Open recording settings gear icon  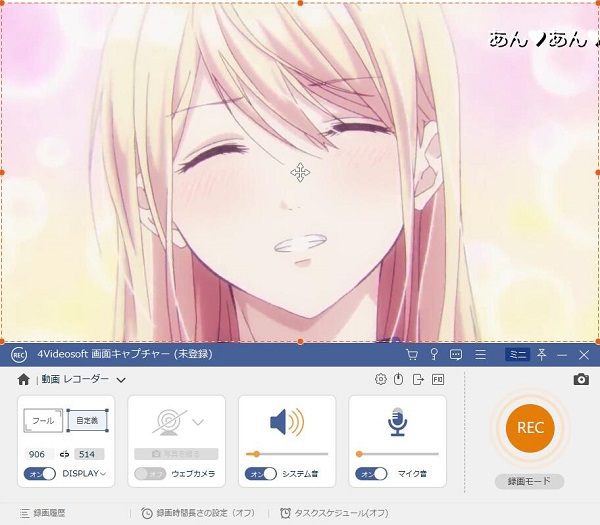click(x=380, y=379)
